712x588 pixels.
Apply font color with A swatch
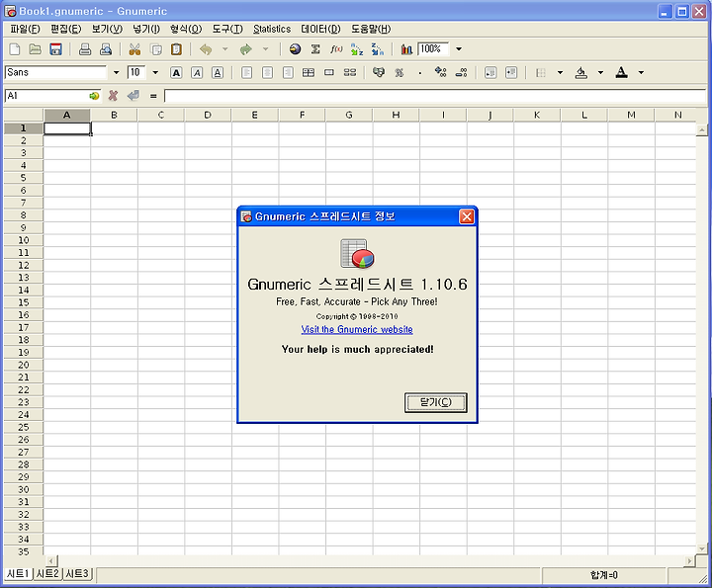(622, 72)
